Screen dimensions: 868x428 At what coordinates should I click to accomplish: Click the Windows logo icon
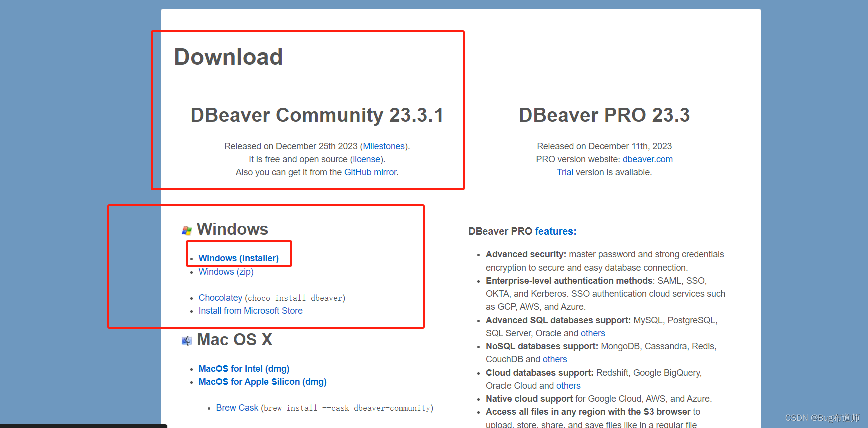(x=187, y=230)
